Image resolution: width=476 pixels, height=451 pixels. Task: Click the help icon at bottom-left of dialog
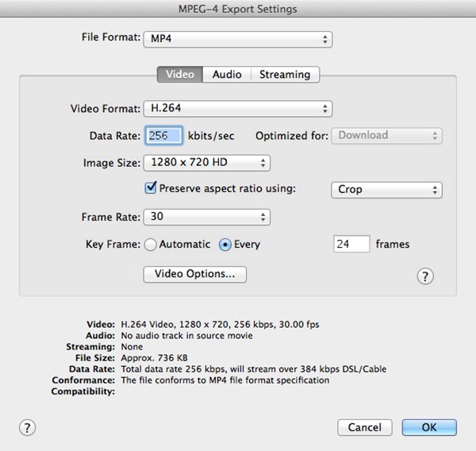28,427
